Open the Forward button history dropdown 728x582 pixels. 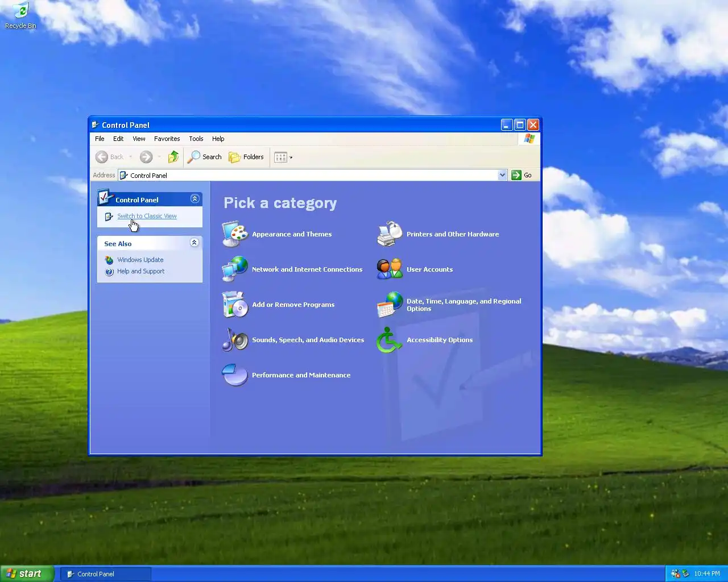click(x=159, y=157)
